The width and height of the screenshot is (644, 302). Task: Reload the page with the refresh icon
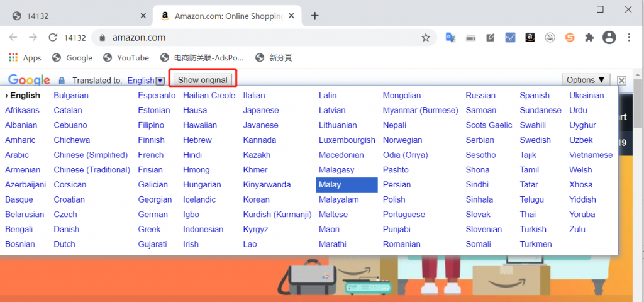point(53,38)
